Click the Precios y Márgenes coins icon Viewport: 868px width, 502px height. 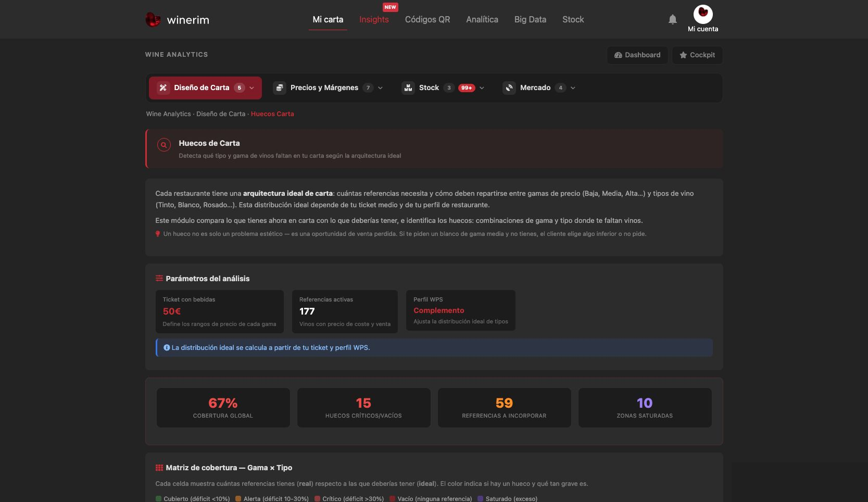click(x=280, y=88)
